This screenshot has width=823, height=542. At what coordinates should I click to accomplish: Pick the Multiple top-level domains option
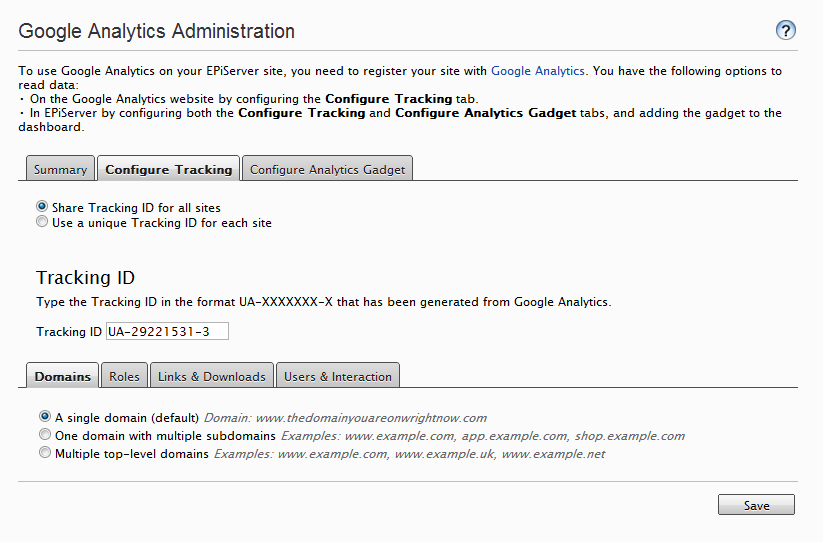pos(44,453)
